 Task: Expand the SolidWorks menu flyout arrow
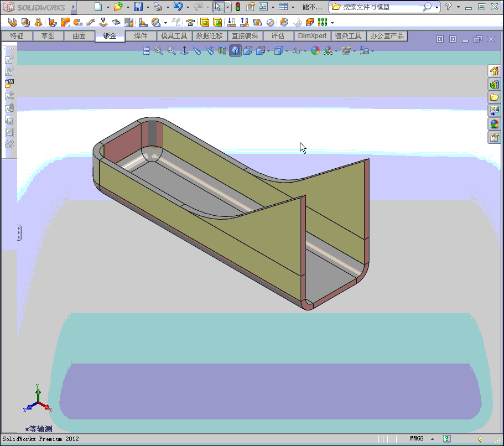pos(74,7)
